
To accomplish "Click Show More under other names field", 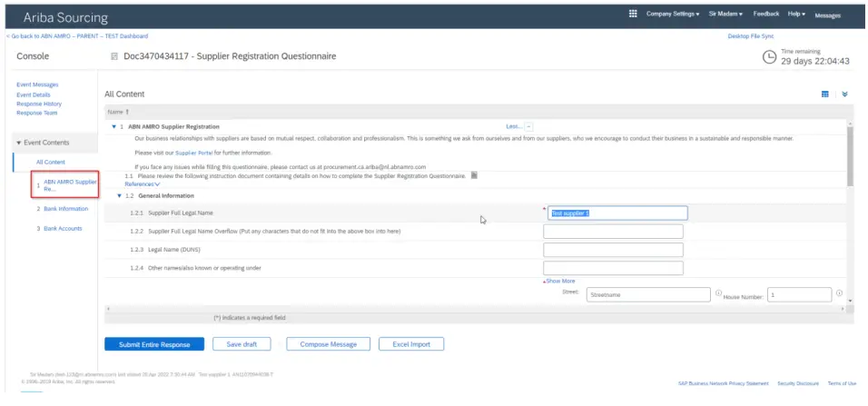I will tap(559, 282).
